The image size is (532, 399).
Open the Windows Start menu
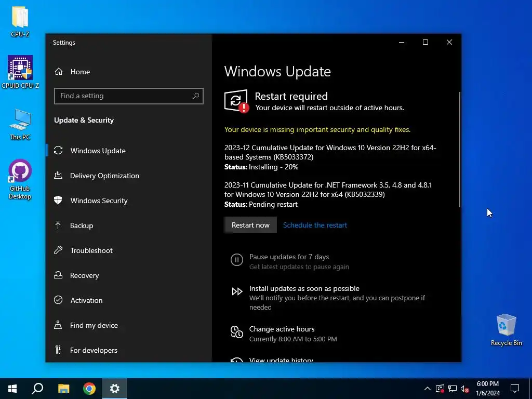click(x=12, y=389)
